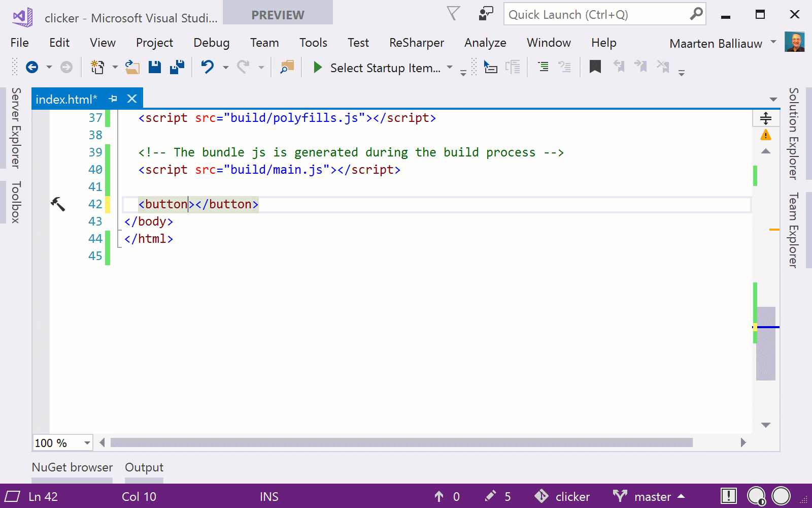Undo the last edit

(207, 67)
